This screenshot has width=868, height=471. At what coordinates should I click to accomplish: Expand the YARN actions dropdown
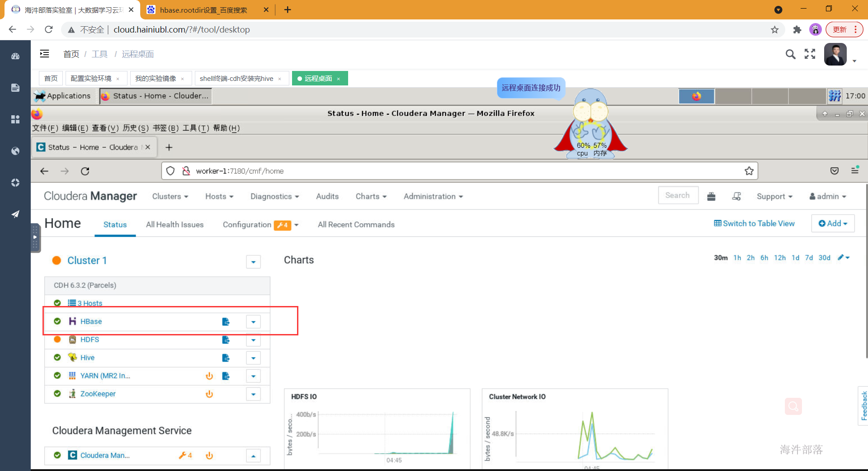[253, 376]
